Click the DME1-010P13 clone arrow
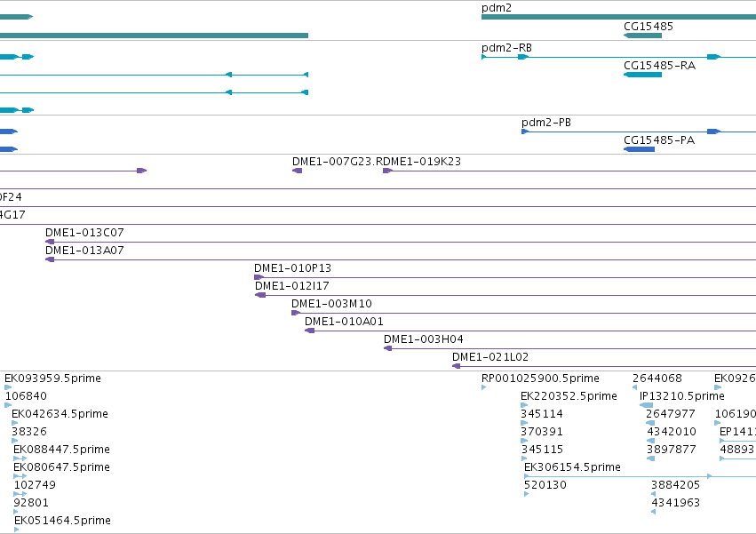This screenshot has width=756, height=534. click(259, 277)
